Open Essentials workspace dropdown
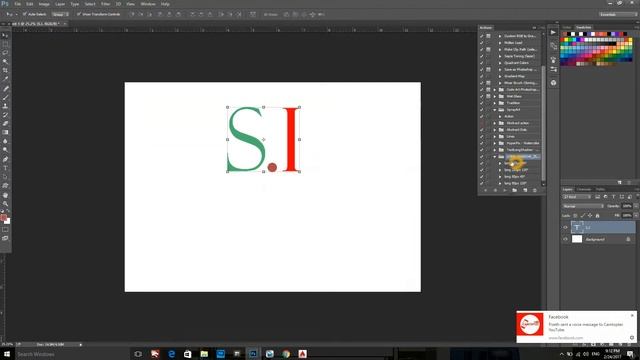The image size is (640, 360). [618, 14]
